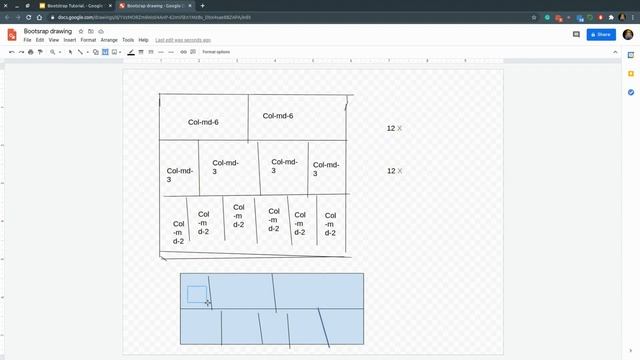
Task: Select the first 12 X text
Action: coord(394,128)
